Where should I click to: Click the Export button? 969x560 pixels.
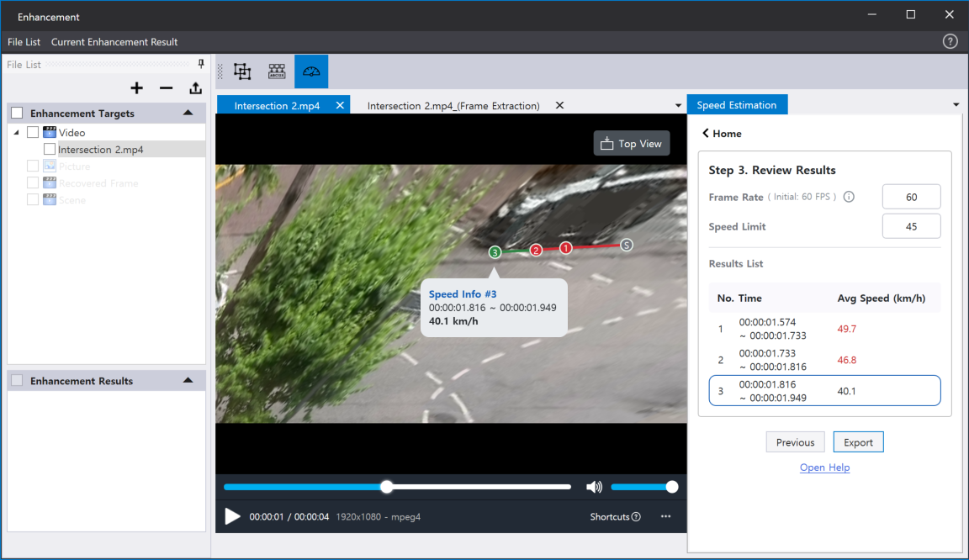click(x=858, y=442)
